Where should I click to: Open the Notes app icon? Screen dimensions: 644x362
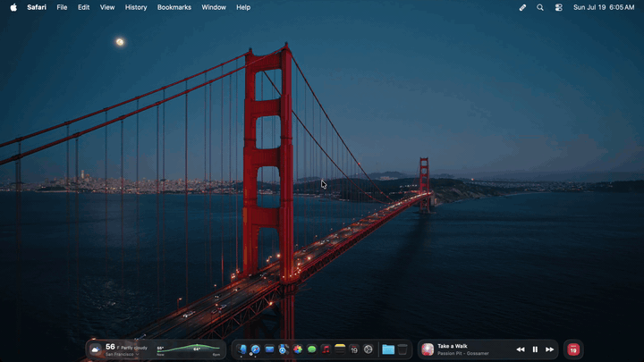point(340,349)
